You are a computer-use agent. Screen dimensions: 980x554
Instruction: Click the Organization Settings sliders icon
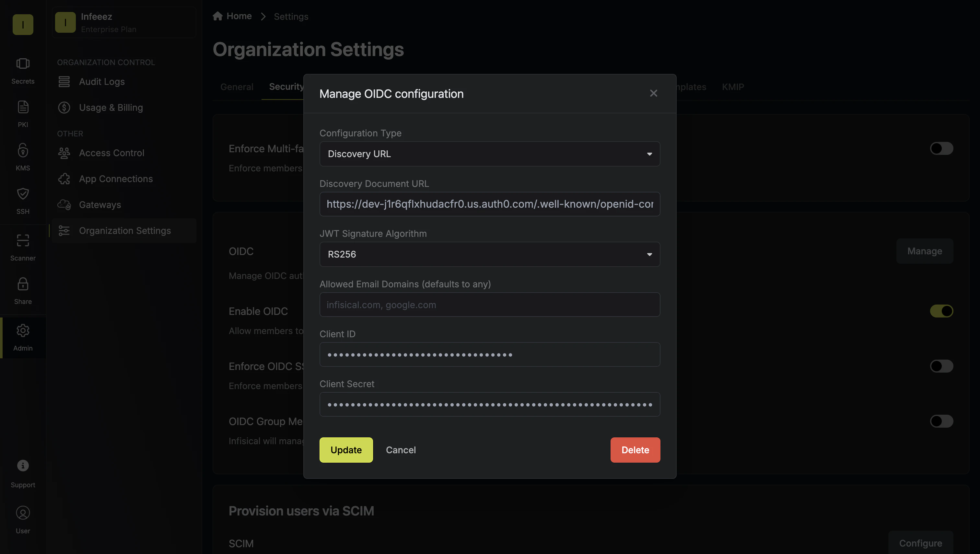64,231
